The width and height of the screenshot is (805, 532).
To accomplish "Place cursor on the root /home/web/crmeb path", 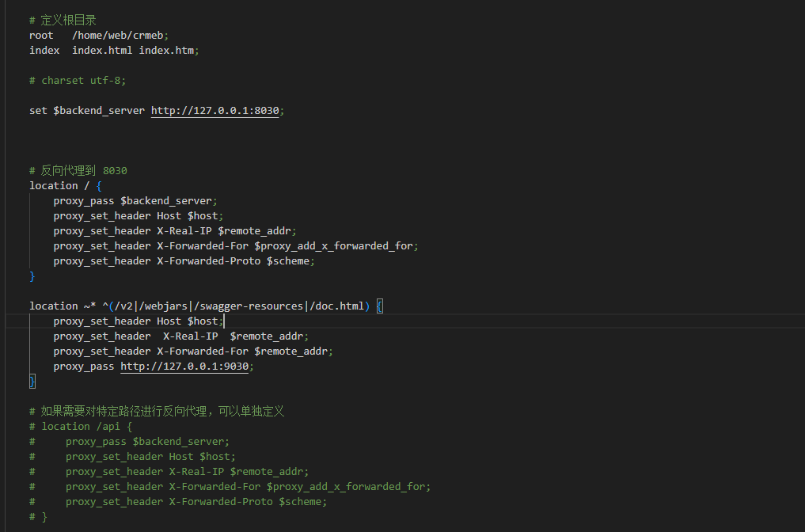I will [118, 36].
